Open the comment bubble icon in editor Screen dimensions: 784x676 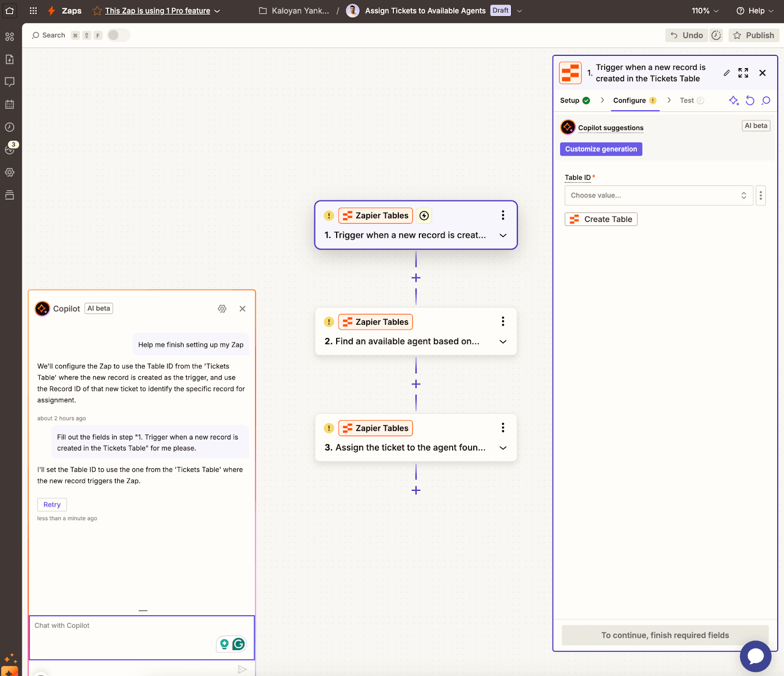(x=766, y=100)
